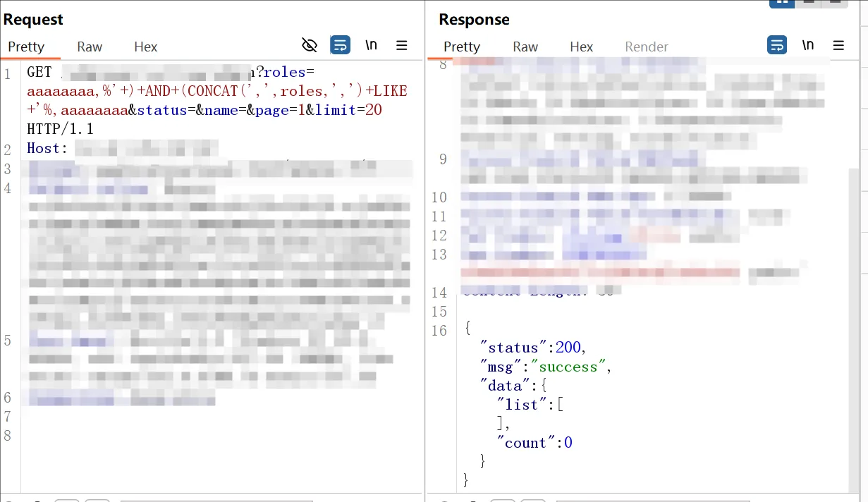Switch Request view to Pretty tab
This screenshot has height=502, width=868.
click(26, 47)
